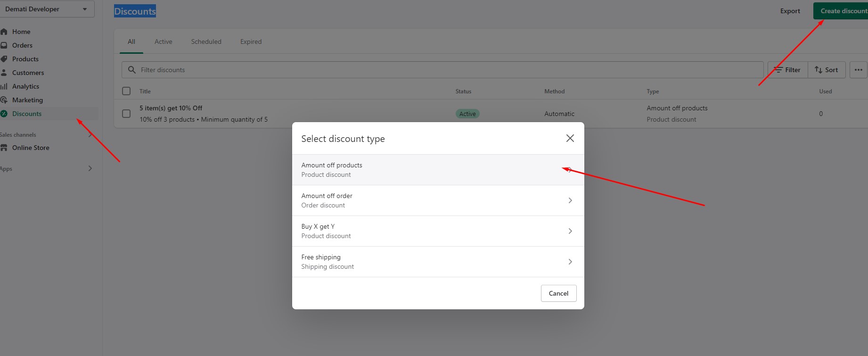Select Buy X get Y discount type
This screenshot has width=868, height=356.
[x=438, y=231]
